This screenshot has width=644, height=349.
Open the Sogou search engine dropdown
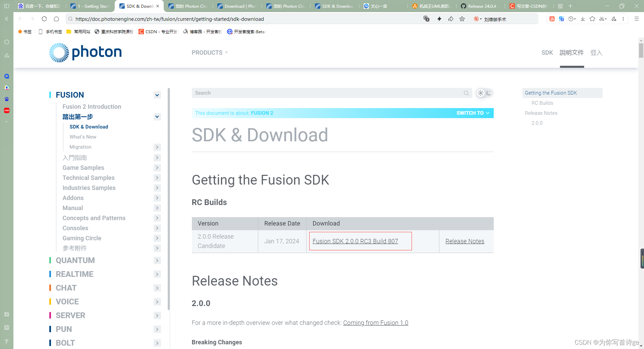click(x=478, y=19)
